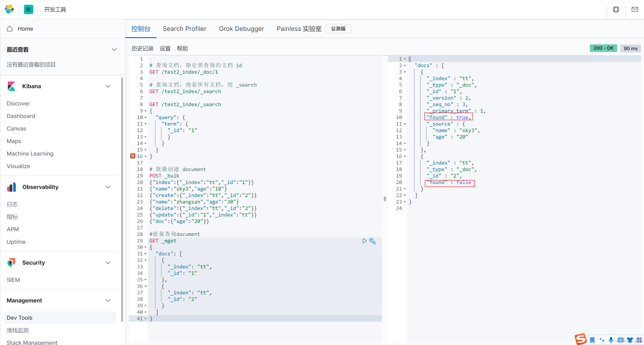Click the Home house icon
644x345 pixels.
[10, 29]
